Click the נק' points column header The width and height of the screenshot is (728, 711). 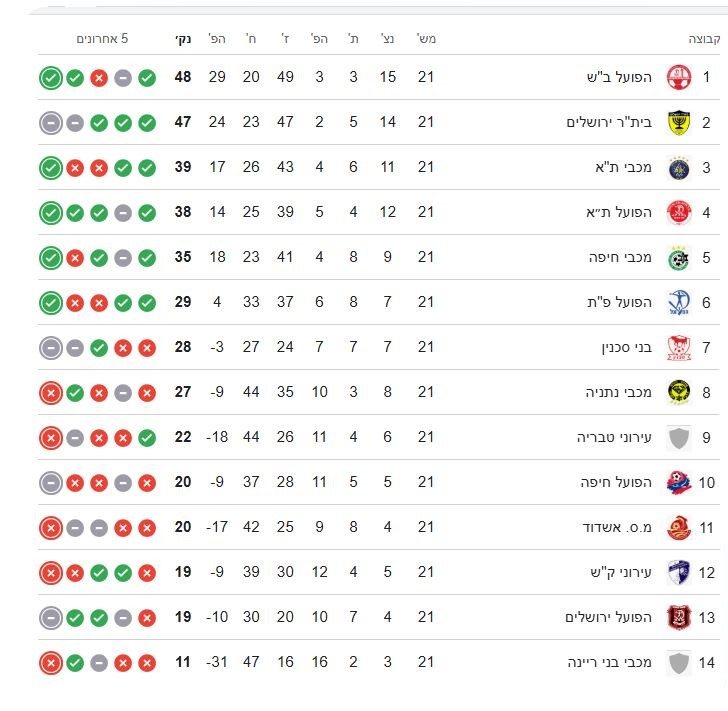click(x=183, y=39)
